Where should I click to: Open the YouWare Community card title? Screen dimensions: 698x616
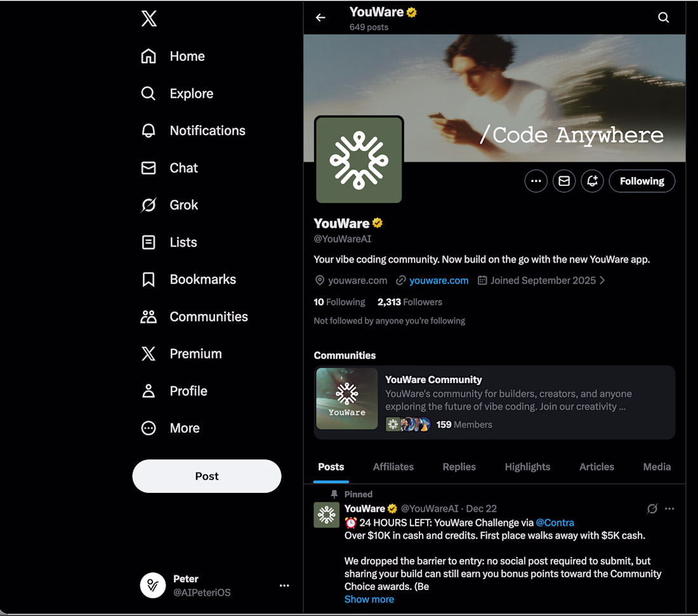point(433,379)
